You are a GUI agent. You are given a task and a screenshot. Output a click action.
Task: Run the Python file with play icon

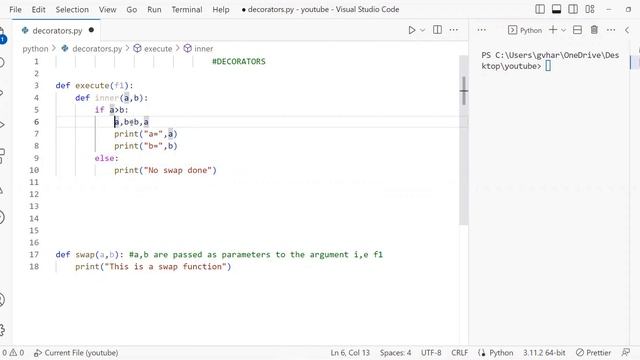(x=411, y=30)
